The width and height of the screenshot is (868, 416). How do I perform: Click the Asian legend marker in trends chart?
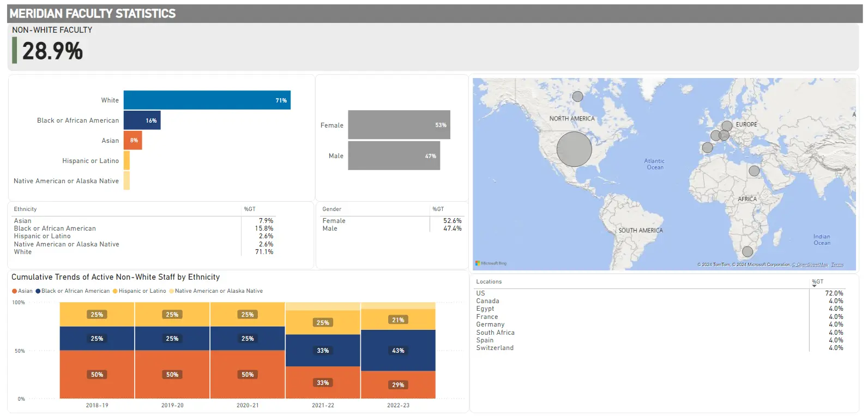point(15,291)
